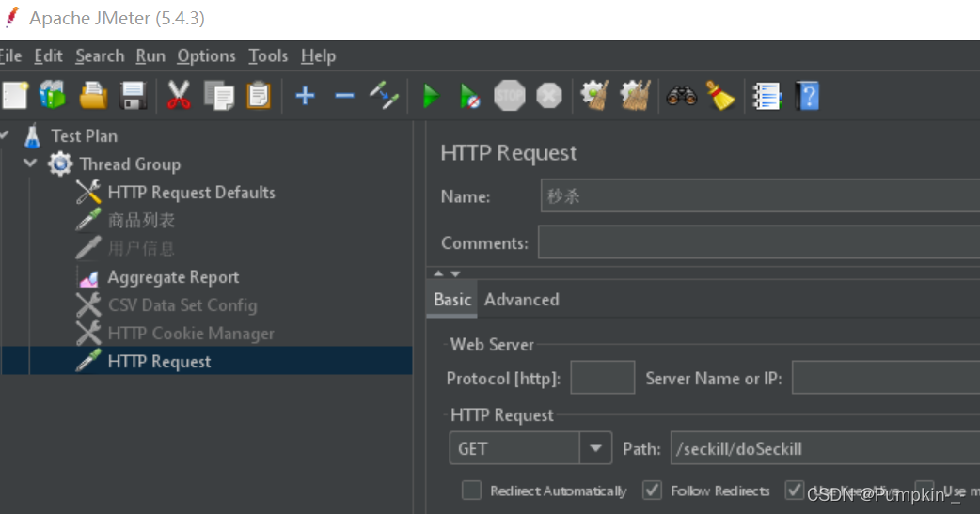The image size is (980, 514).
Task: Click the Test Plan flask icon
Action: (x=33, y=135)
